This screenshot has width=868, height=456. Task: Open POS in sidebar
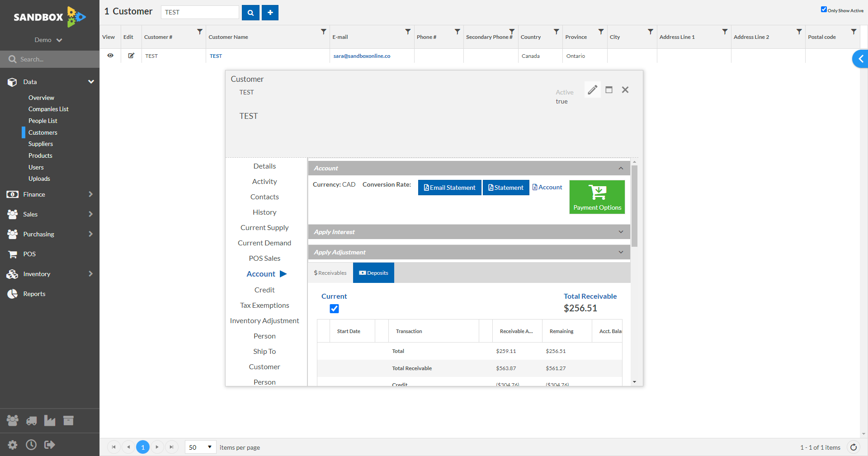click(x=29, y=254)
